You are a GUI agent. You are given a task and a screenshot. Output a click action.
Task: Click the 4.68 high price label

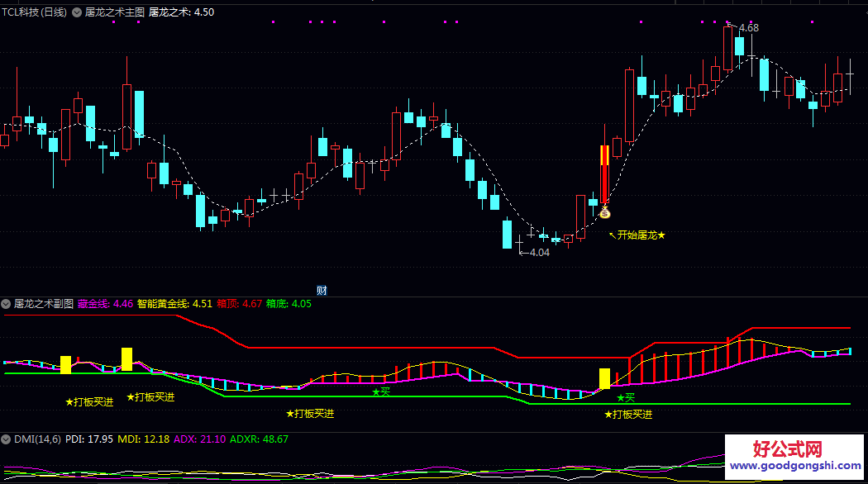coord(748,27)
